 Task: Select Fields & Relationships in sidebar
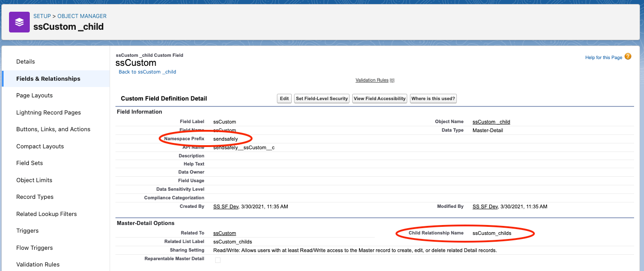click(48, 78)
